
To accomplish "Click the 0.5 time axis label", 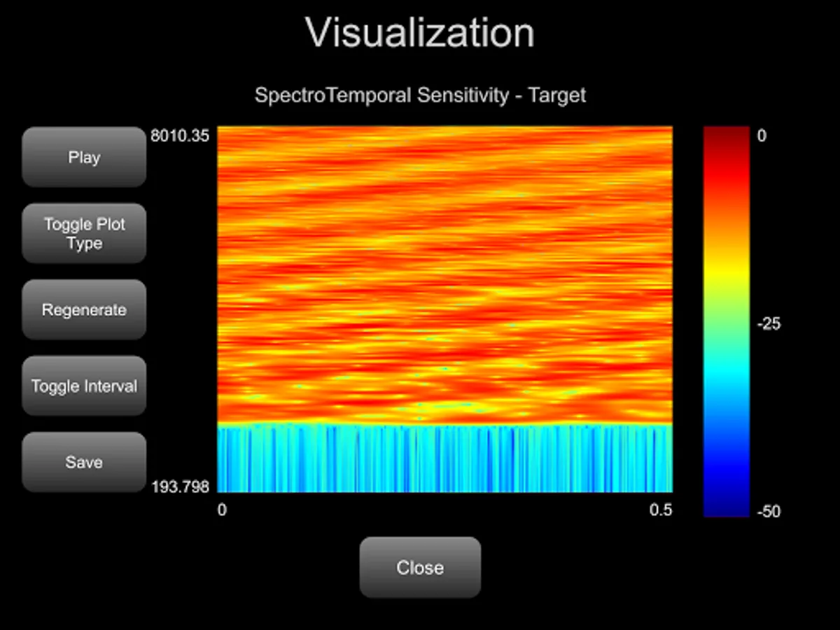I will (661, 510).
